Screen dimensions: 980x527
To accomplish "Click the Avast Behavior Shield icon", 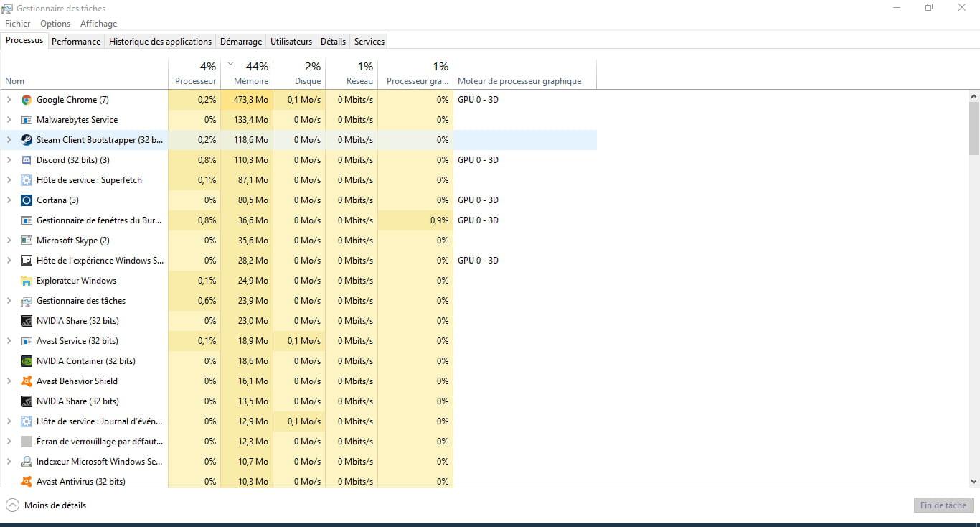I will click(27, 381).
